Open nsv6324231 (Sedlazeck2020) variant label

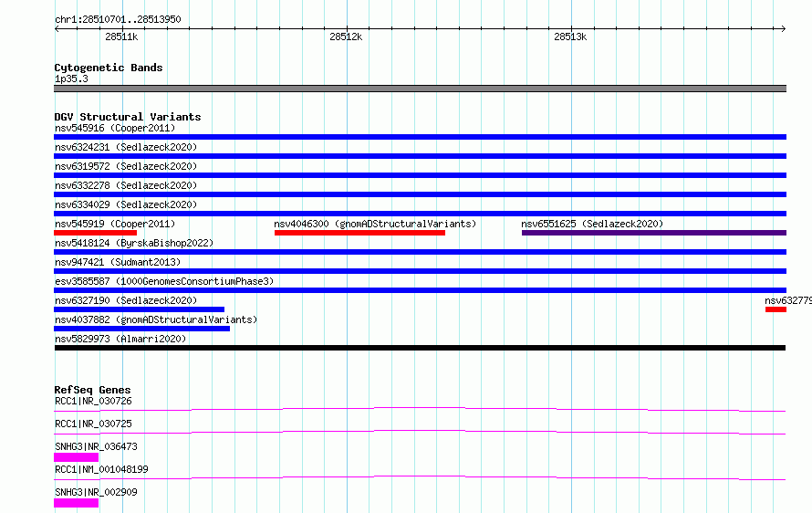tap(126, 147)
